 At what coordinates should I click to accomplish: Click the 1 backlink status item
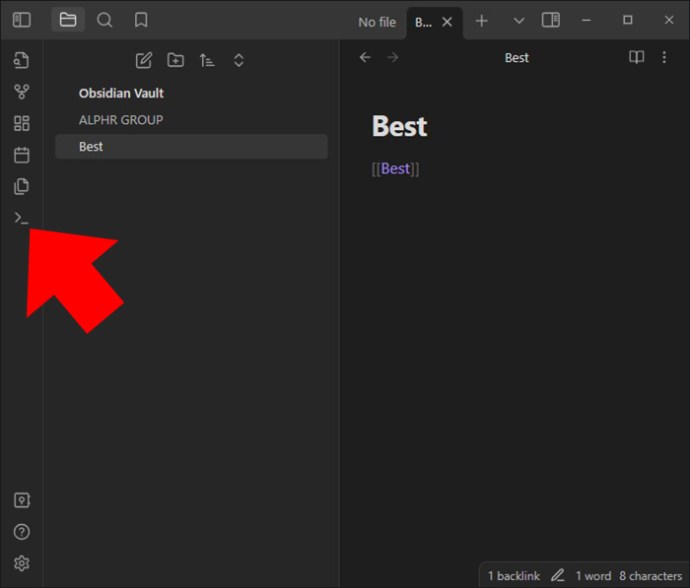514,576
